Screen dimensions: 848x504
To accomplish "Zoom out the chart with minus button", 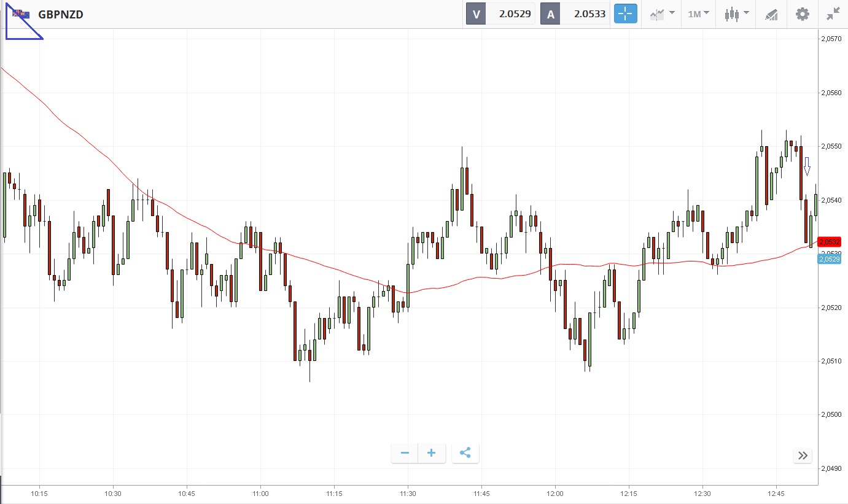I will 405,453.
